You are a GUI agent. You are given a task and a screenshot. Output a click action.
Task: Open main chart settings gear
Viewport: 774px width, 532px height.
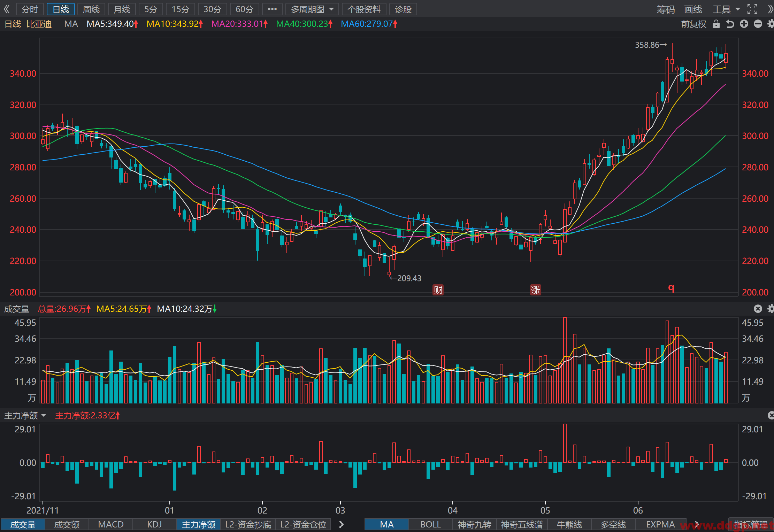(x=771, y=24)
